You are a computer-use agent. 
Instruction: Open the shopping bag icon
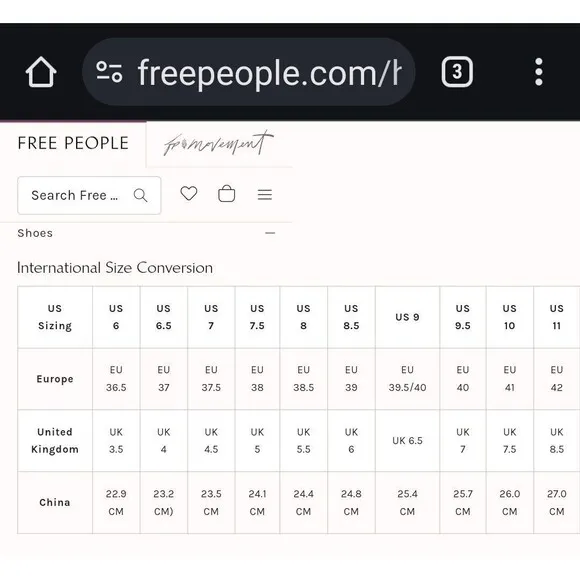(226, 194)
